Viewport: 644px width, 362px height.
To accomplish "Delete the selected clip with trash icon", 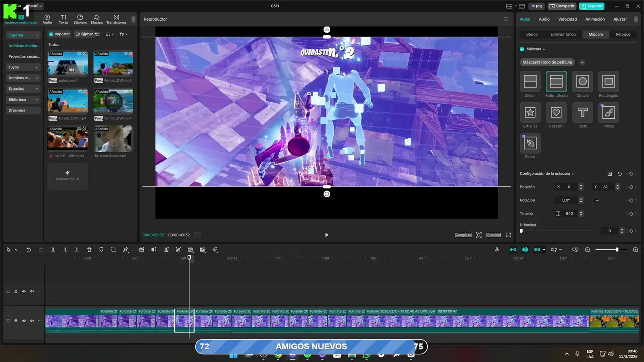I will 89,250.
